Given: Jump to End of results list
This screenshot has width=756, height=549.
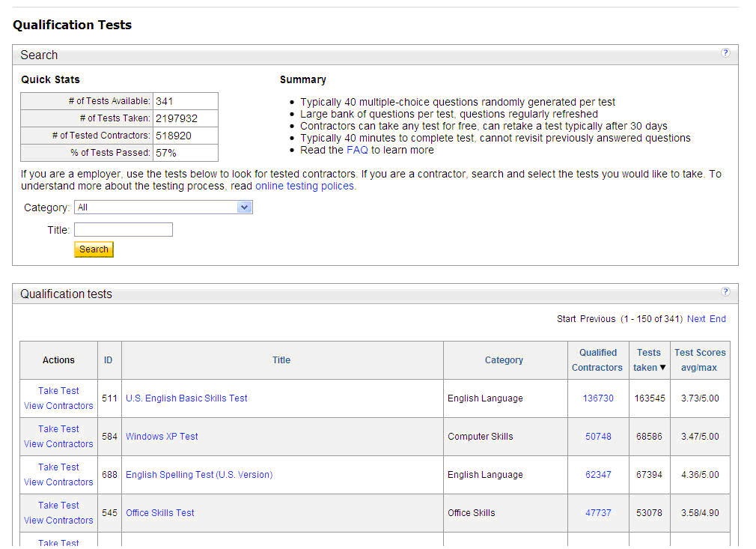Looking at the screenshot, I should pyautogui.click(x=717, y=319).
